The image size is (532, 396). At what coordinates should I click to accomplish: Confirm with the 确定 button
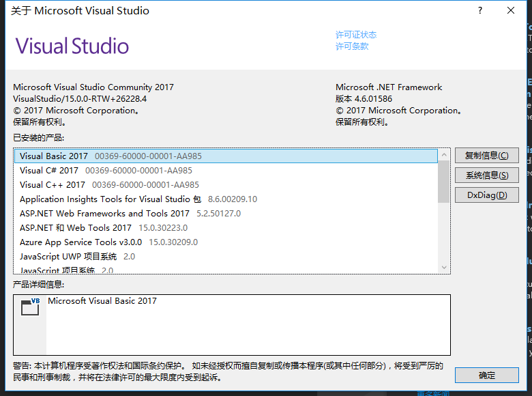[486, 376]
